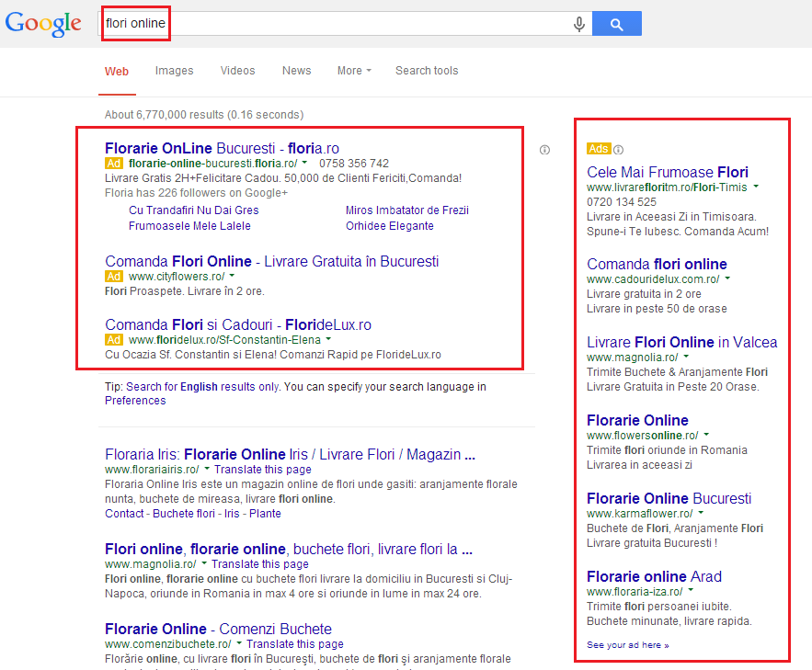The height and width of the screenshot is (670, 812).
Task: Switch to the Videos tab
Action: pos(237,71)
